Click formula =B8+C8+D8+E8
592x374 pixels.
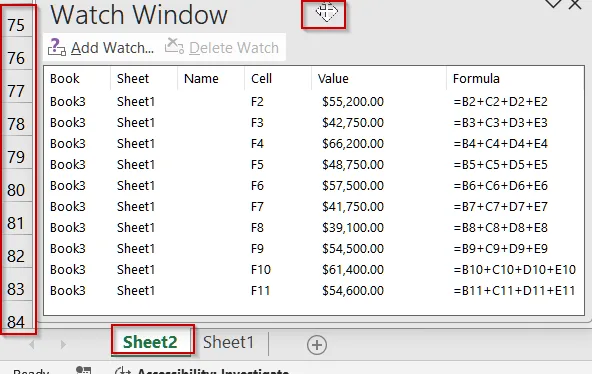point(500,228)
